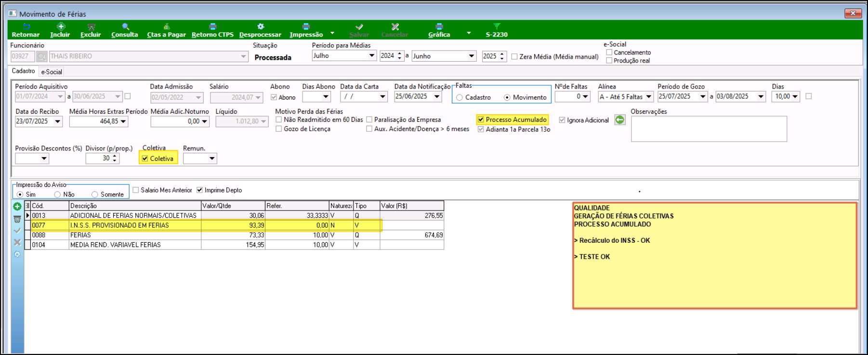This screenshot has height=355, width=868.
Task: Open the Consulta search icon
Action: (125, 27)
